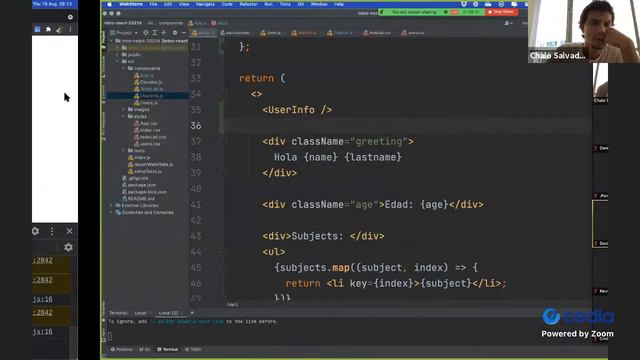Click Stop Share in Zoom bar
The height and width of the screenshot is (360, 640).
(x=501, y=12)
